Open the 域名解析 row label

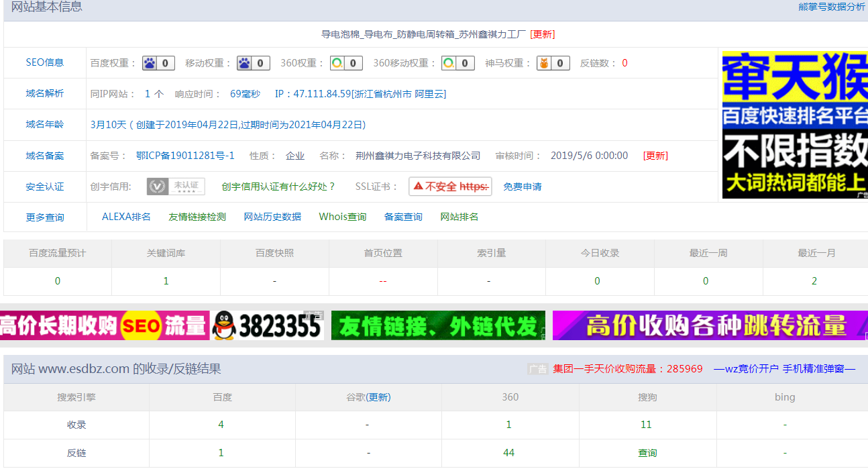45,93
